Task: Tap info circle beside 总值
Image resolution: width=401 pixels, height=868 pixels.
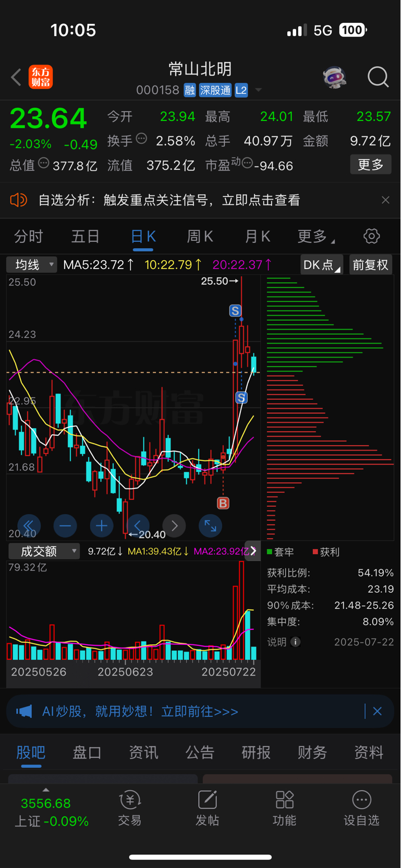Action: [44, 163]
